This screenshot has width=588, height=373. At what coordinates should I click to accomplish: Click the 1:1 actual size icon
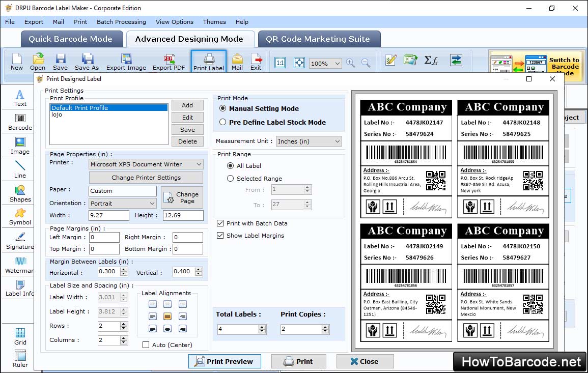click(280, 63)
